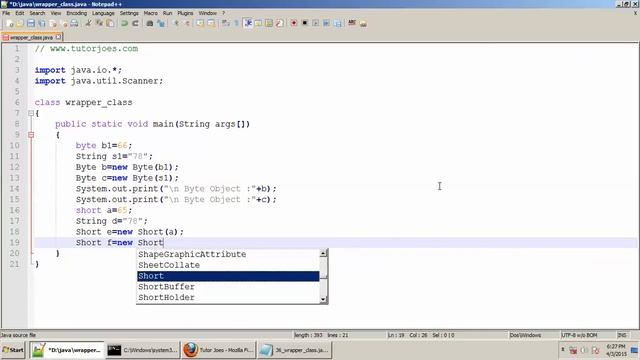Open the Encoding menu
Image resolution: width=640 pixels, height=360 pixels.
[x=77, y=13]
